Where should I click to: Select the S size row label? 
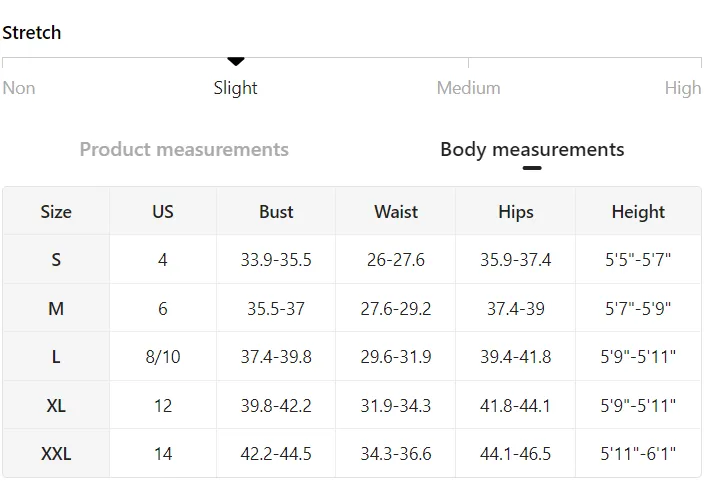coord(56,260)
